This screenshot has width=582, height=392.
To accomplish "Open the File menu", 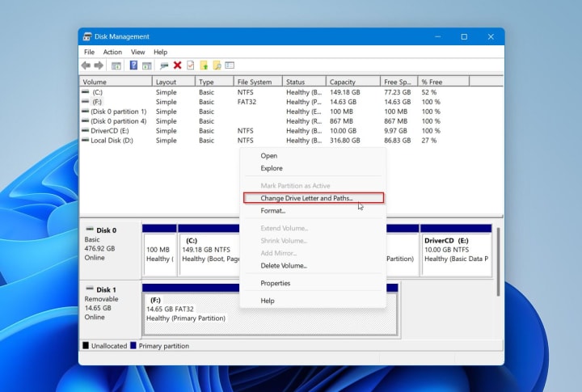I will tap(89, 52).
